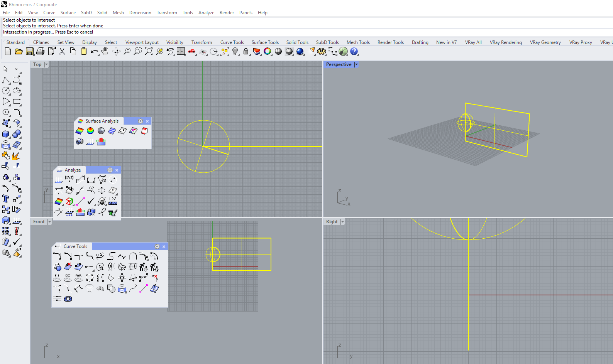Select the Angle measurement icon in Analyze

click(102, 179)
